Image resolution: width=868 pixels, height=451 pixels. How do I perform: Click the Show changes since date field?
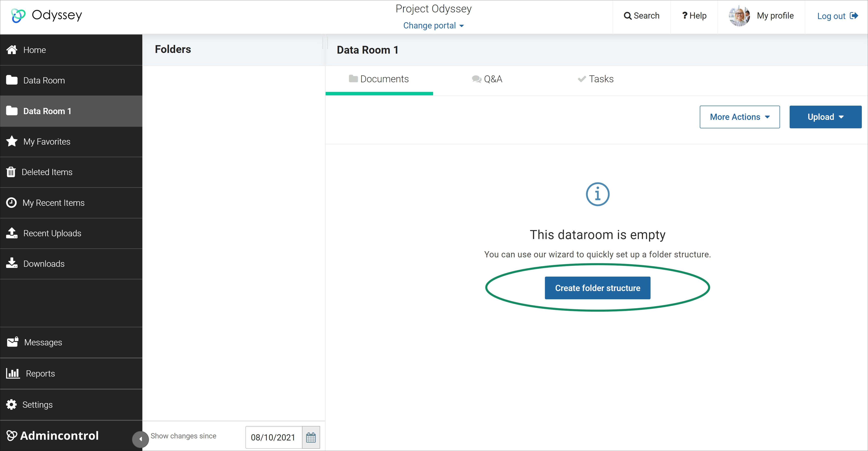273,437
